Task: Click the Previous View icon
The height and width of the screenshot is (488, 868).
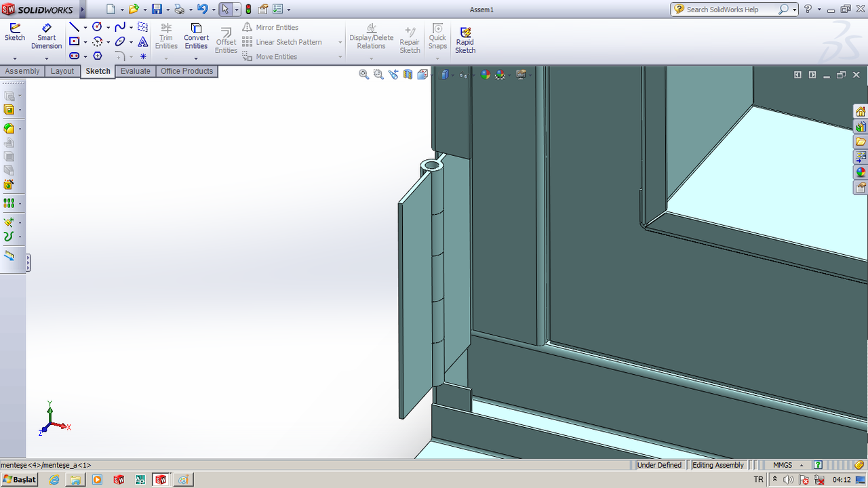Action: coord(393,75)
